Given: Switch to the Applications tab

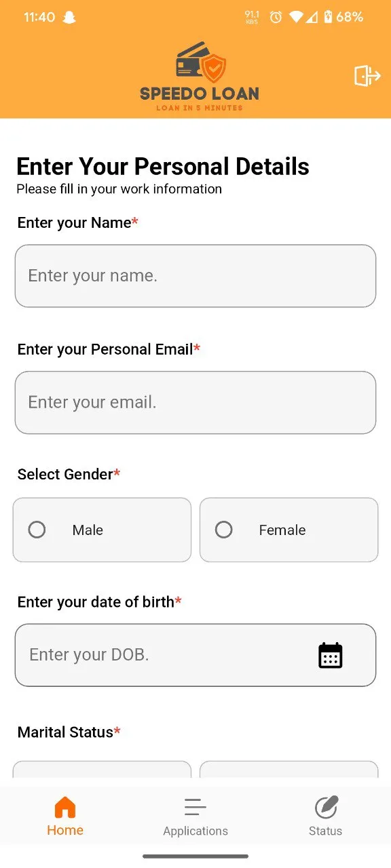Looking at the screenshot, I should (x=195, y=815).
